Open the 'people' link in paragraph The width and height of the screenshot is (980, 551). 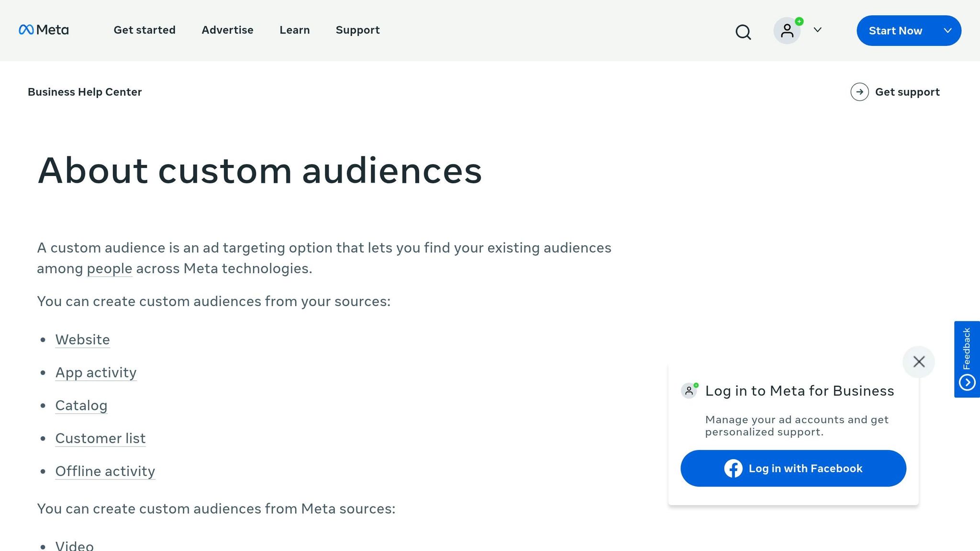pyautogui.click(x=109, y=268)
